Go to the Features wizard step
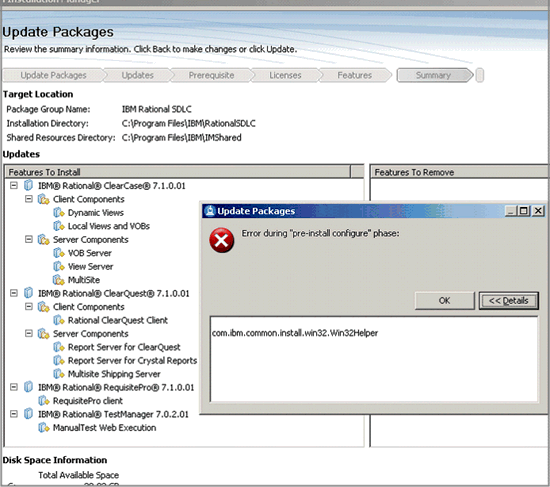The image size is (550, 487). point(354,75)
